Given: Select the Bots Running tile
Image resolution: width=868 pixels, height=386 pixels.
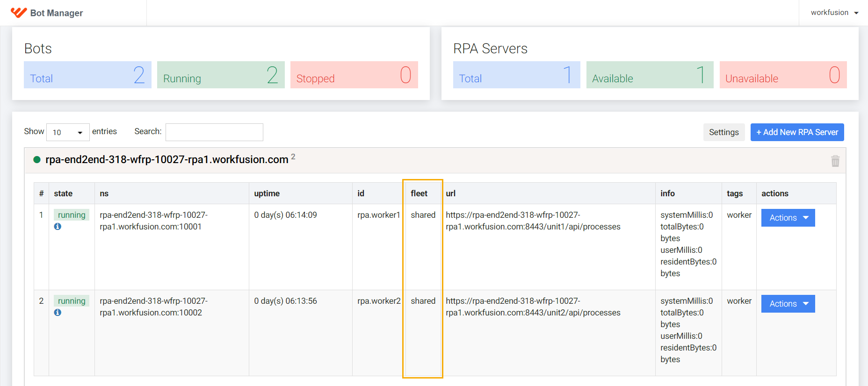Looking at the screenshot, I should (x=221, y=75).
